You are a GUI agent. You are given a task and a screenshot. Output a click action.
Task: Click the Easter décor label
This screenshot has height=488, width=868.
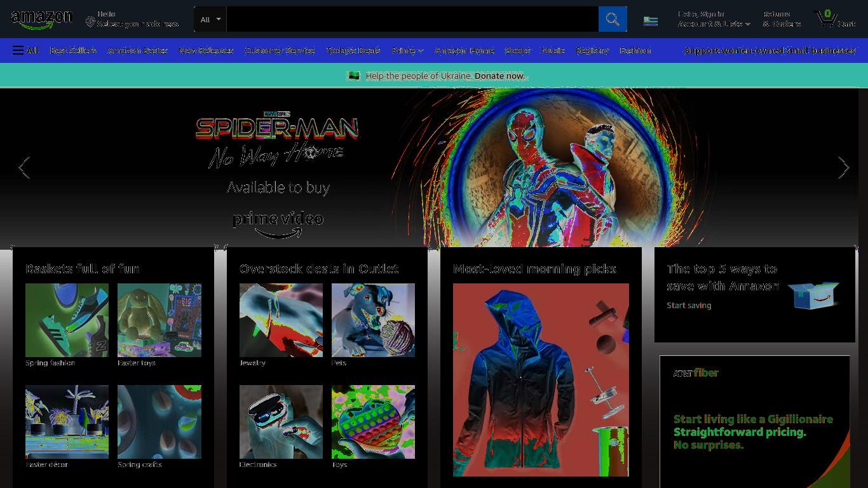(x=46, y=464)
